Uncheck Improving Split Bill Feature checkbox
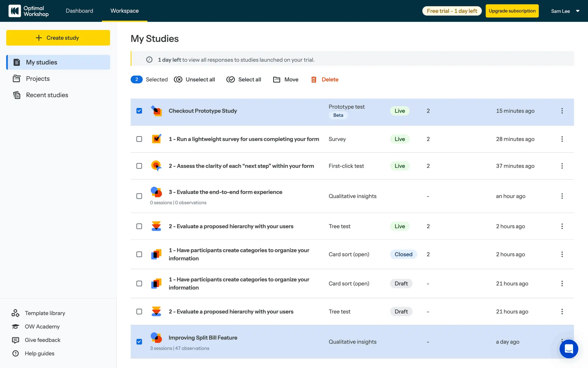 (x=139, y=342)
